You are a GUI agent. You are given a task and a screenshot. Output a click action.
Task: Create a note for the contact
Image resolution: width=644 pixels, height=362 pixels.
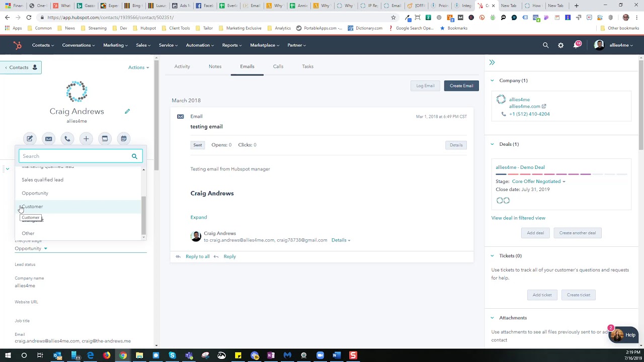point(30,139)
